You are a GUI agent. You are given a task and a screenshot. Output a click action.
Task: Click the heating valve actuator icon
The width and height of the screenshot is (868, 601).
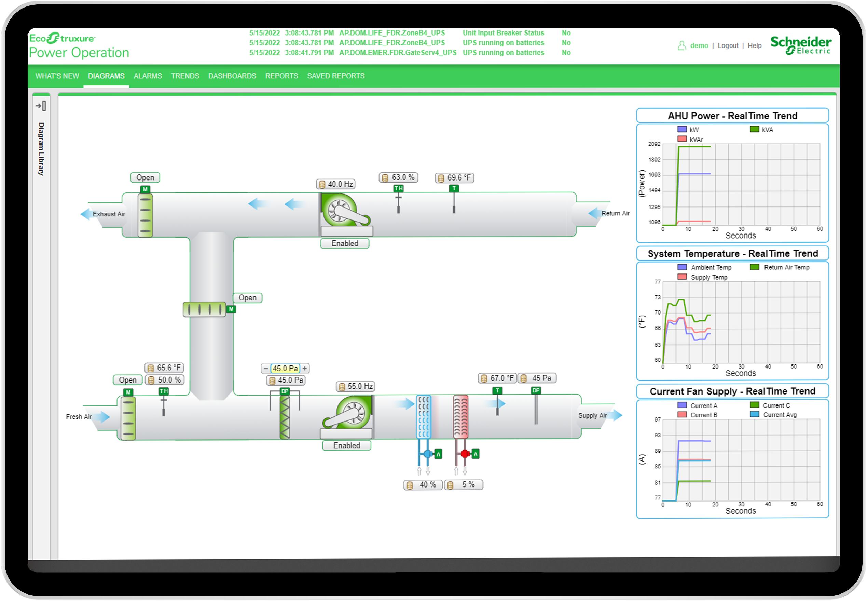tap(476, 454)
